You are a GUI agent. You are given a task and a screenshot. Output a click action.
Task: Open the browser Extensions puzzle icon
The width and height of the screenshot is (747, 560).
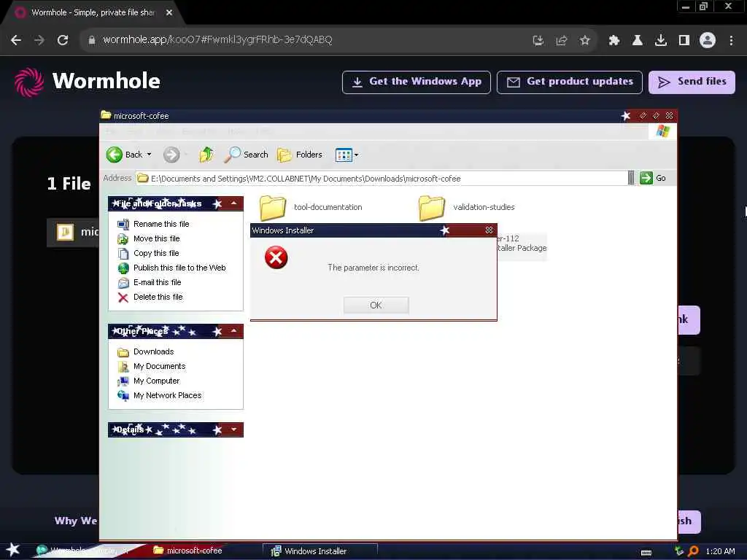(x=614, y=41)
